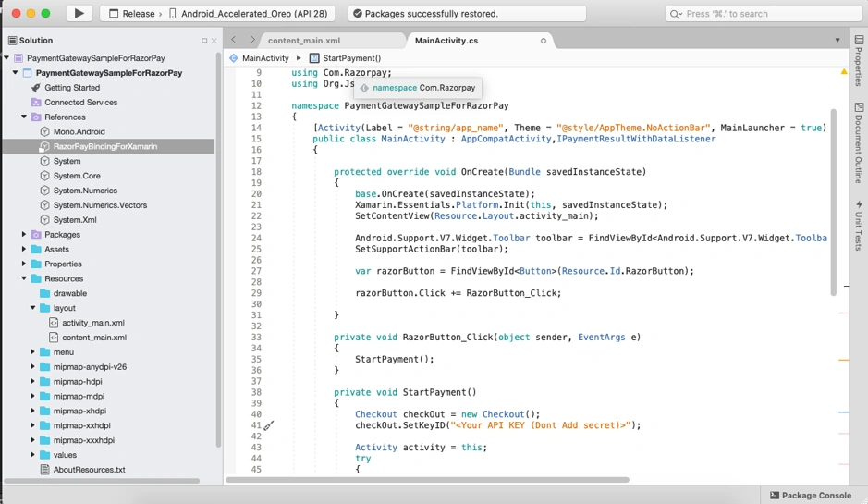The width and height of the screenshot is (868, 504).
Task: Click the unsaved indicator on MainActivity.cs tab
Action: click(x=543, y=41)
